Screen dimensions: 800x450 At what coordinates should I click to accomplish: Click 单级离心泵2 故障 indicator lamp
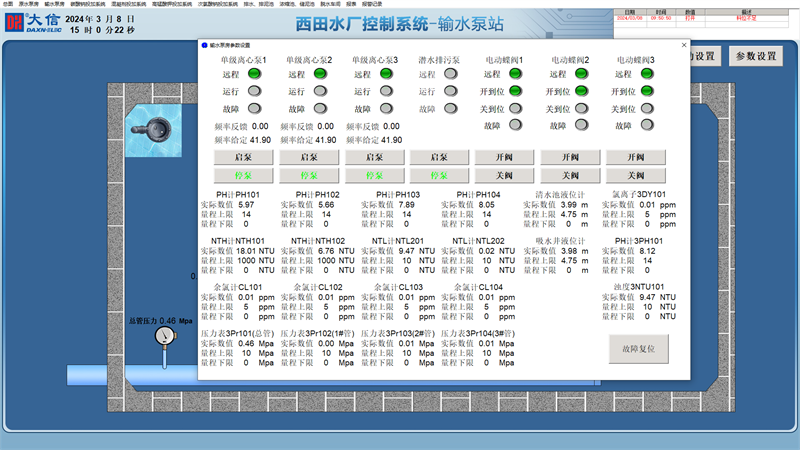pyautogui.click(x=320, y=108)
